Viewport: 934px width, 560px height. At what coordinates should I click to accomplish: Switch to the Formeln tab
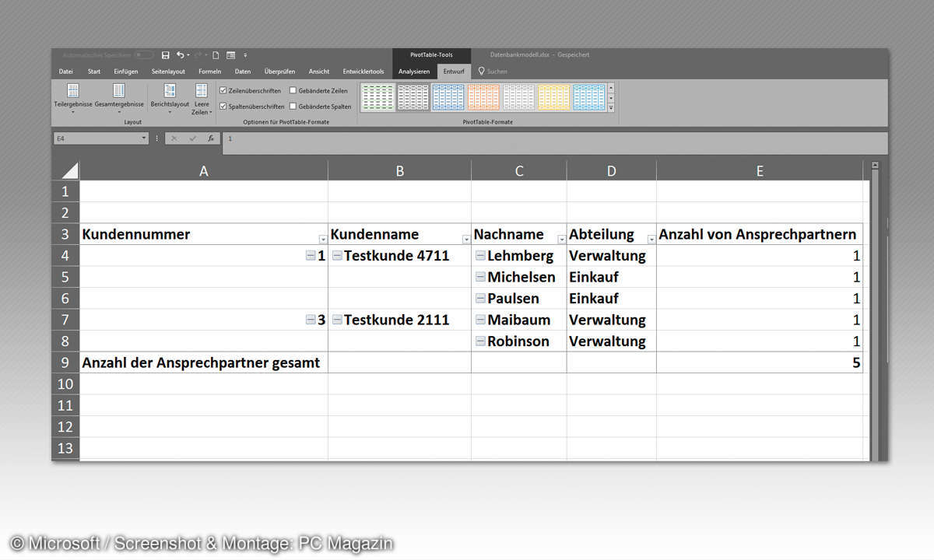tap(210, 72)
